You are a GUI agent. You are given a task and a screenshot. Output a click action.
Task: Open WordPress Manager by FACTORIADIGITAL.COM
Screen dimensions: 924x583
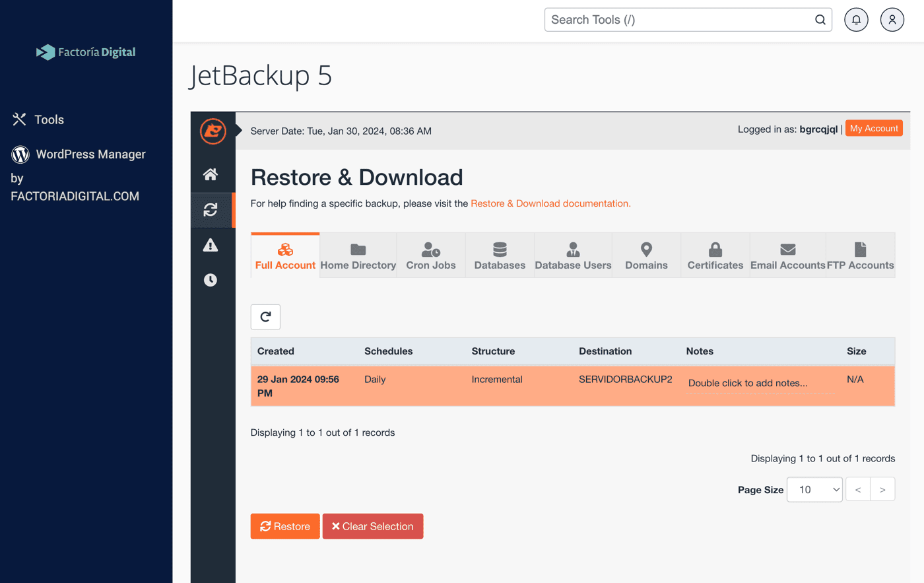(79, 175)
